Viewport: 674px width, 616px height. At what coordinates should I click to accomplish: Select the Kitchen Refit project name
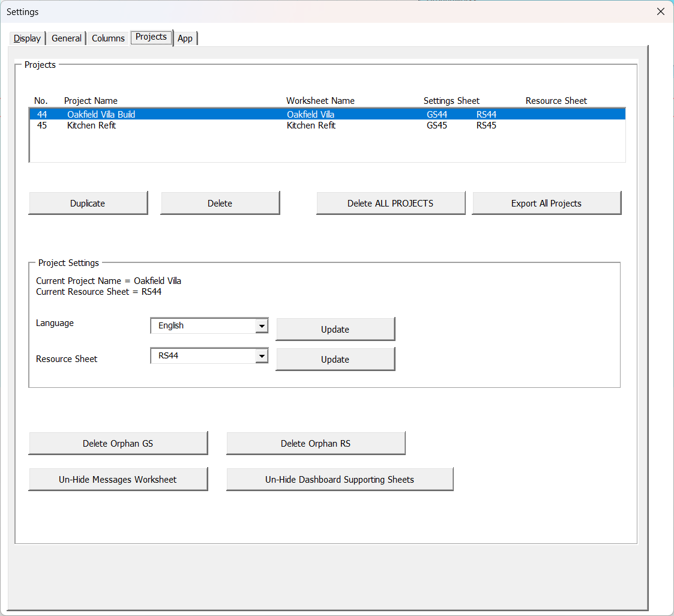click(92, 125)
